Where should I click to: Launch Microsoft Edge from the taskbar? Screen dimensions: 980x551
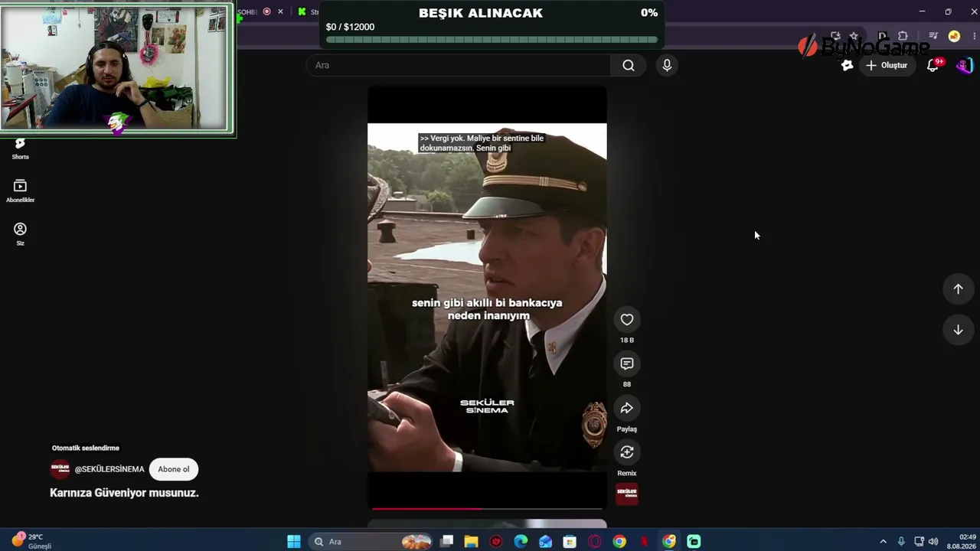coord(521,542)
